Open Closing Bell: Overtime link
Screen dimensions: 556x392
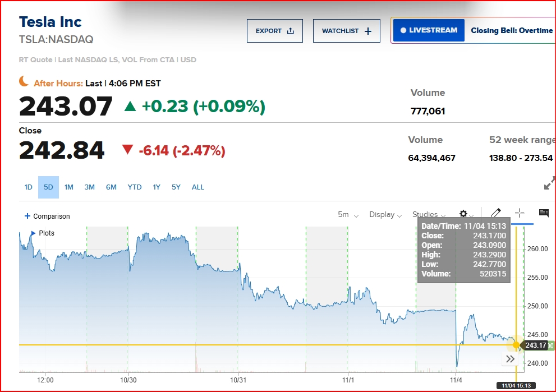(x=512, y=30)
